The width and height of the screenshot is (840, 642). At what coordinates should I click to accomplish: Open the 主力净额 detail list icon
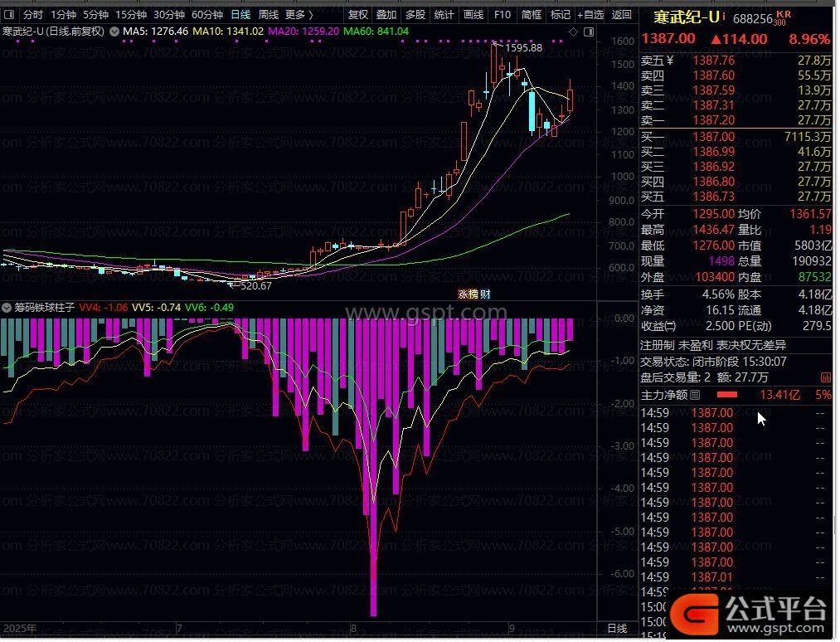pyautogui.click(x=695, y=395)
